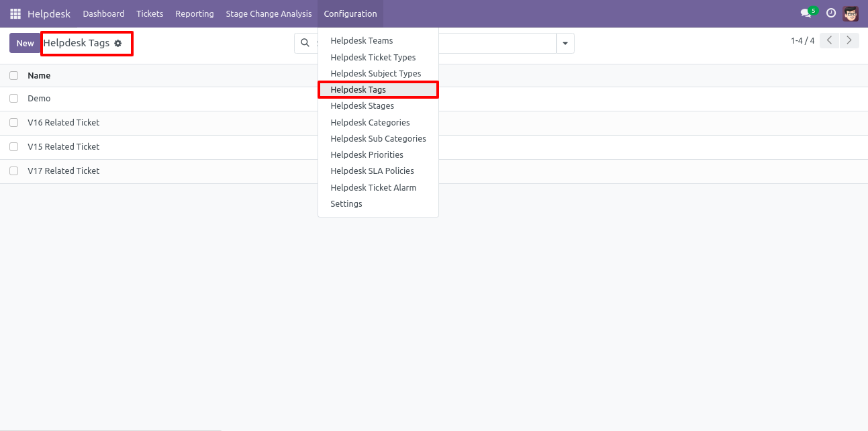Click the 1-4 / 4 pager counter
The width and height of the screenshot is (868, 431).
802,41
